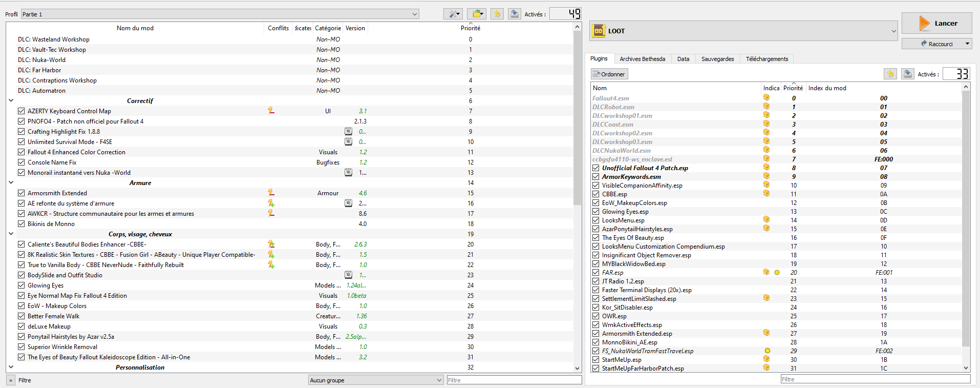Disable the Glowing Eyes mod checkbox

21,285
